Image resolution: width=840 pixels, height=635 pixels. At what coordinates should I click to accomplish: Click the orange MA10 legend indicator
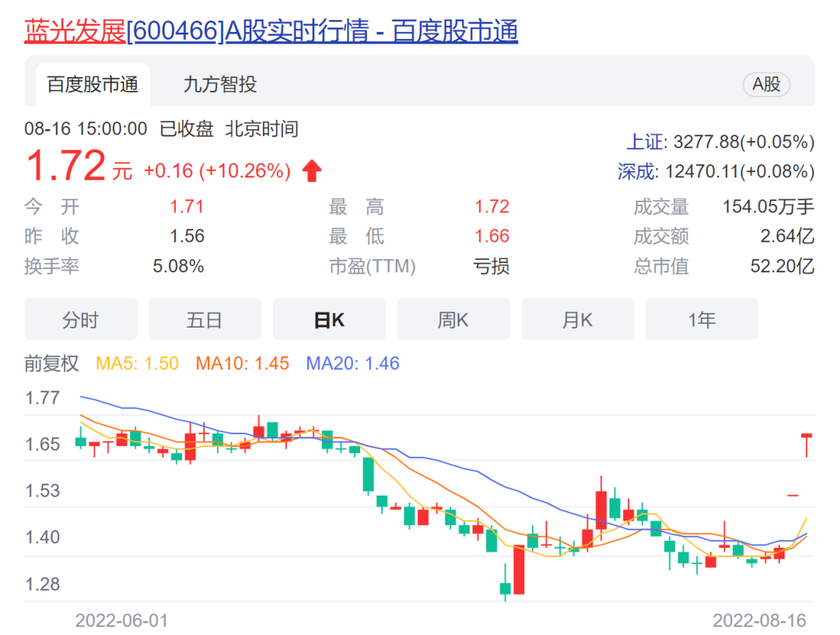pyautogui.click(x=242, y=363)
